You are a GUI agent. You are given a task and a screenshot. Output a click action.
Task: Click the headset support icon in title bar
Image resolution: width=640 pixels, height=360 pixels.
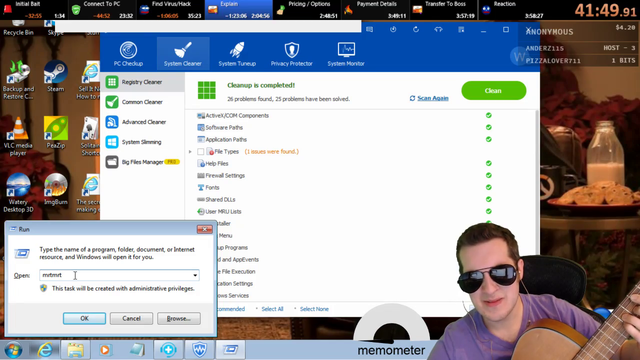click(438, 29)
